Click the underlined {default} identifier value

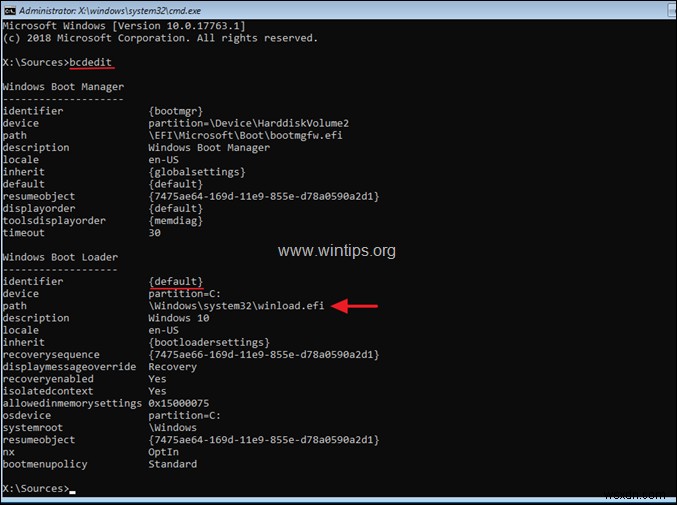pos(175,281)
